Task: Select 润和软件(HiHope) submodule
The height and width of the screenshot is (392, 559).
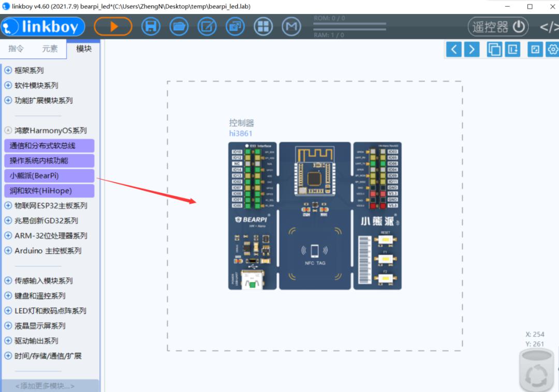Action: (x=49, y=190)
